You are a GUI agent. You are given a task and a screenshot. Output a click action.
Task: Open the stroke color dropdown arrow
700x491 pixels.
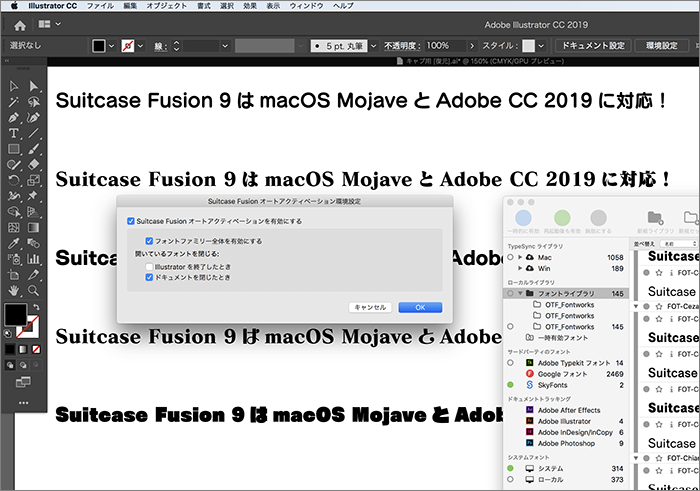[141, 46]
